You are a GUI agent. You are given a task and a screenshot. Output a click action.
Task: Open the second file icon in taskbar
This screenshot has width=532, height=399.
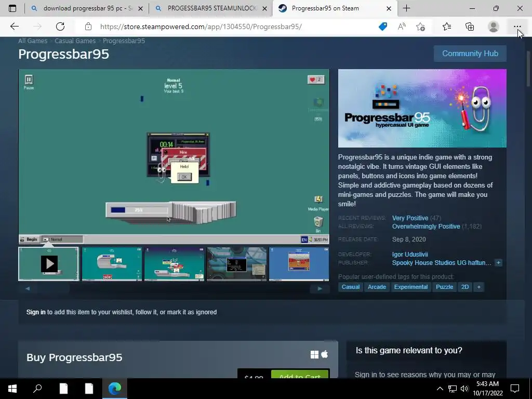click(89, 389)
